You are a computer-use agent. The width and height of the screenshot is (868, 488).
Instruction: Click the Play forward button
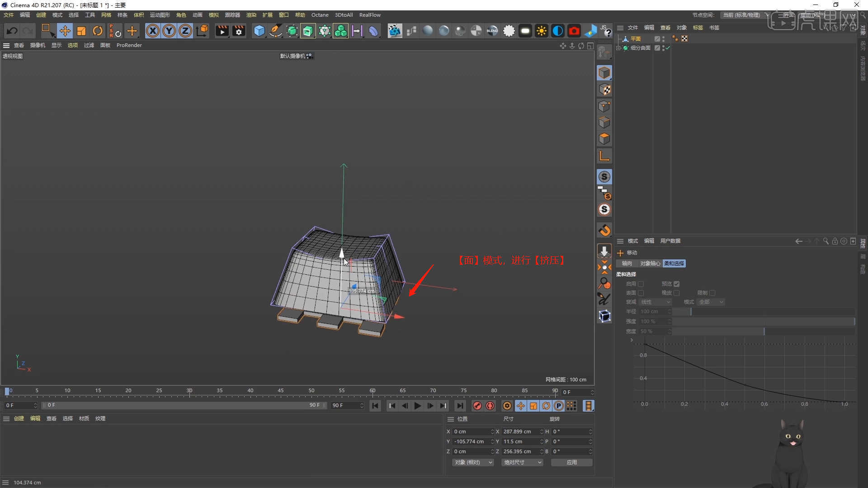point(417,406)
